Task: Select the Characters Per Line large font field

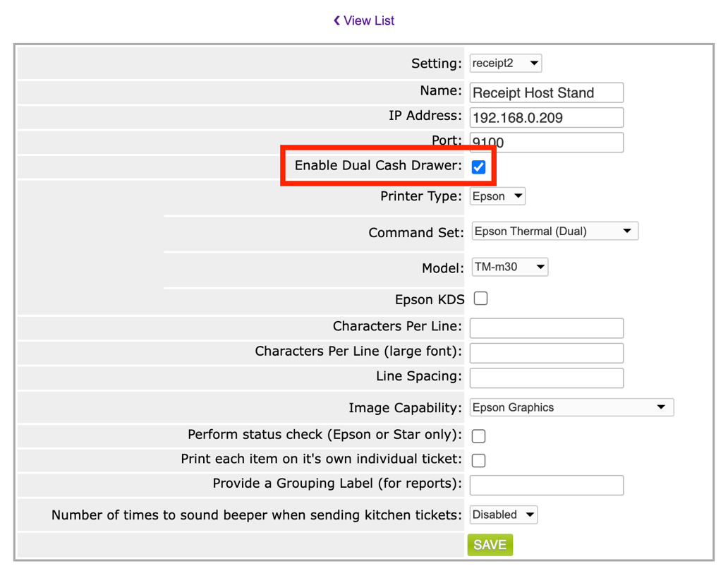Action: pyautogui.click(x=547, y=353)
